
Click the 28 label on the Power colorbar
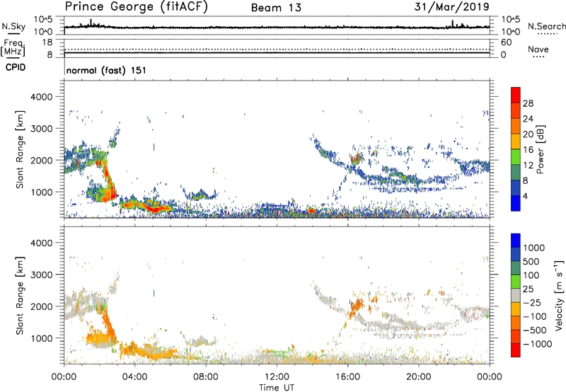tap(528, 103)
